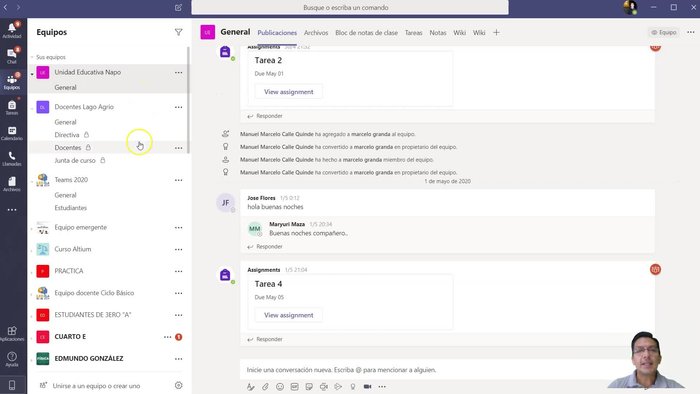Open Notas tab

438,33
